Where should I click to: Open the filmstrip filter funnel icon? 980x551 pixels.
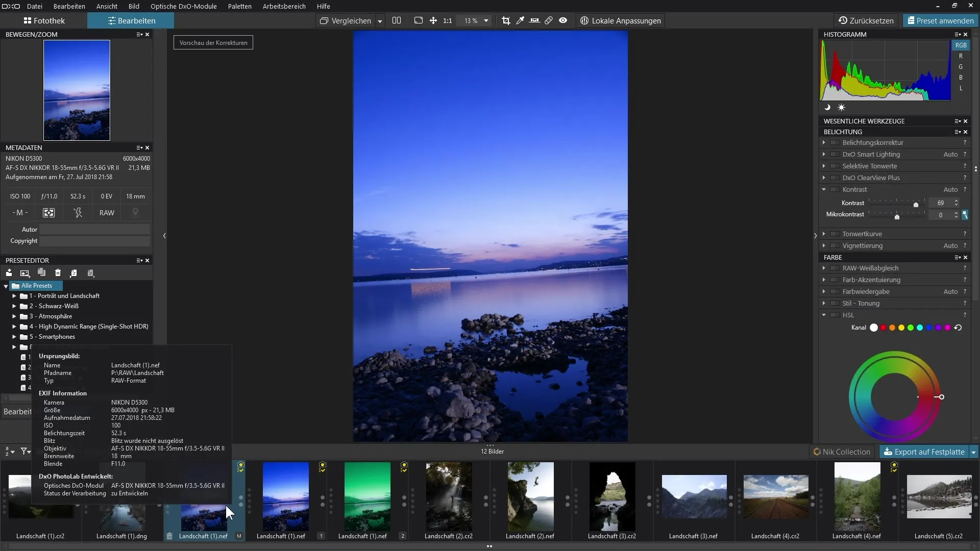24,452
